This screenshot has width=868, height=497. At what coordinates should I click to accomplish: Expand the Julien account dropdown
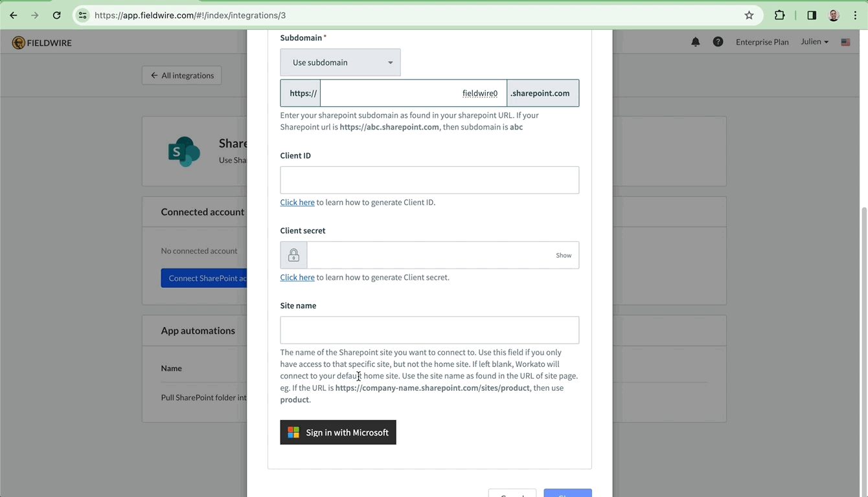(814, 42)
